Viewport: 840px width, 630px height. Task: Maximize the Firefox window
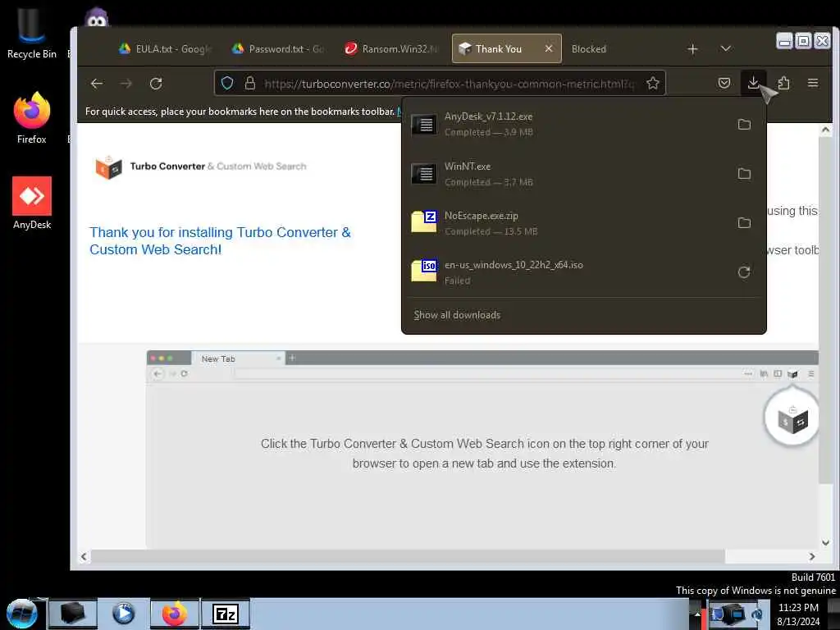tap(804, 41)
